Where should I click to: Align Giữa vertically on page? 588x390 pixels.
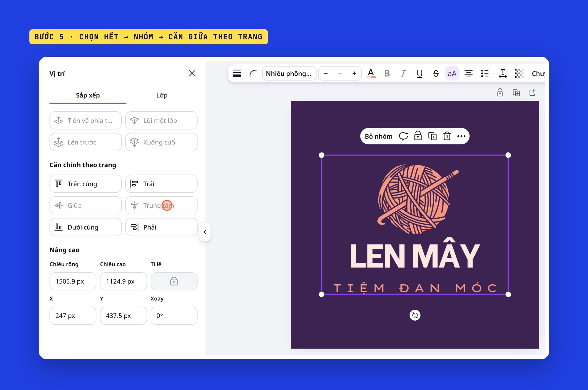(x=86, y=206)
